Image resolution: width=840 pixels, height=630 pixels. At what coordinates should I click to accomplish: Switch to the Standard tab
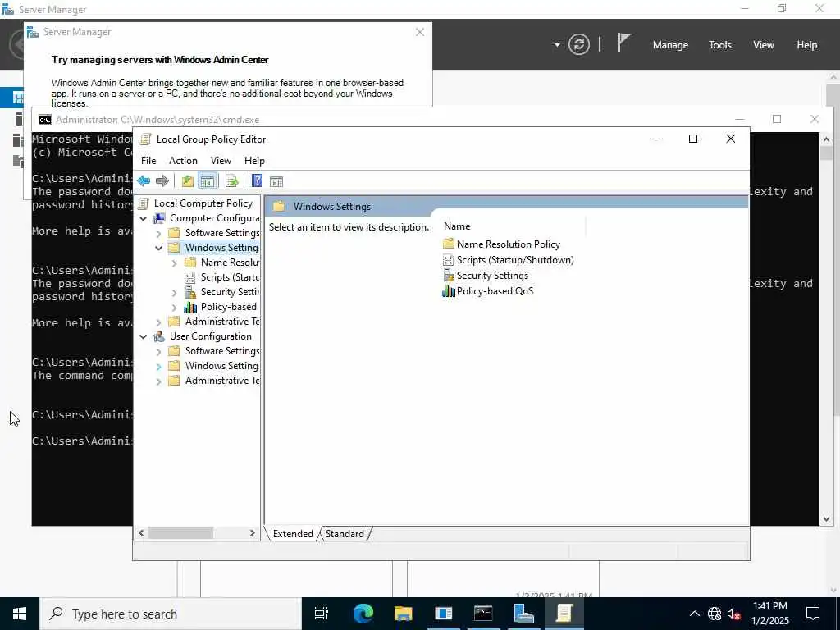(345, 534)
